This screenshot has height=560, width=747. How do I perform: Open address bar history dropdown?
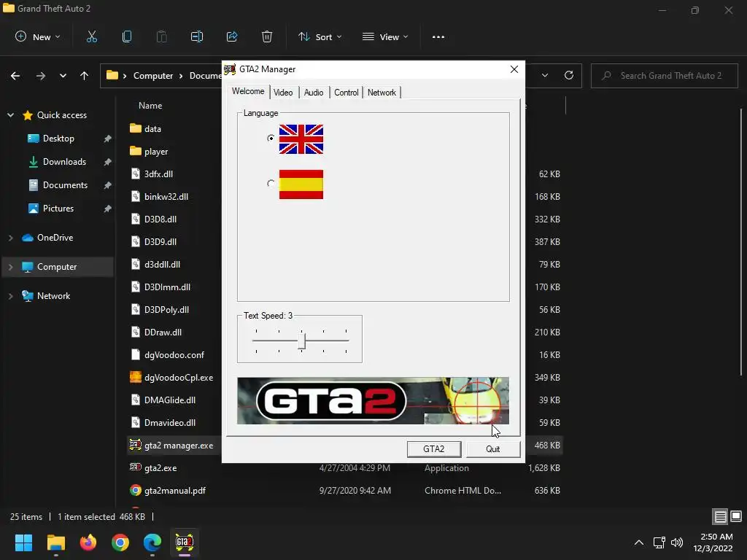(x=544, y=75)
